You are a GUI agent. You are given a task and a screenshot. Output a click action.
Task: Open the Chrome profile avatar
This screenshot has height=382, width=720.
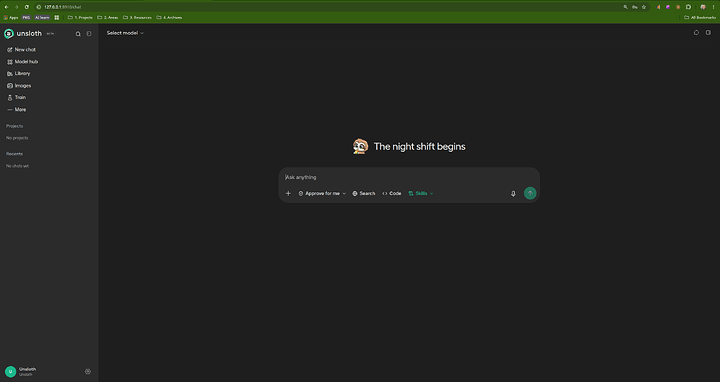703,7
